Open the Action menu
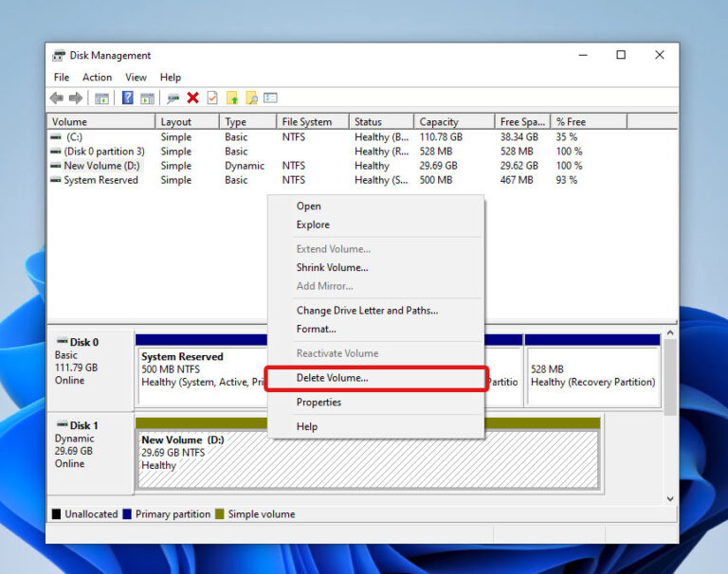Image resolution: width=728 pixels, height=574 pixels. (97, 78)
